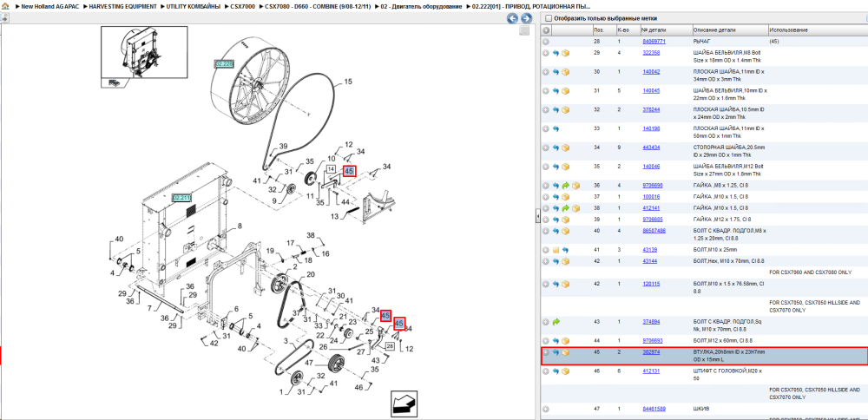Open part number link 382974
Viewport: 868px width, 420px height.
pyautogui.click(x=652, y=352)
